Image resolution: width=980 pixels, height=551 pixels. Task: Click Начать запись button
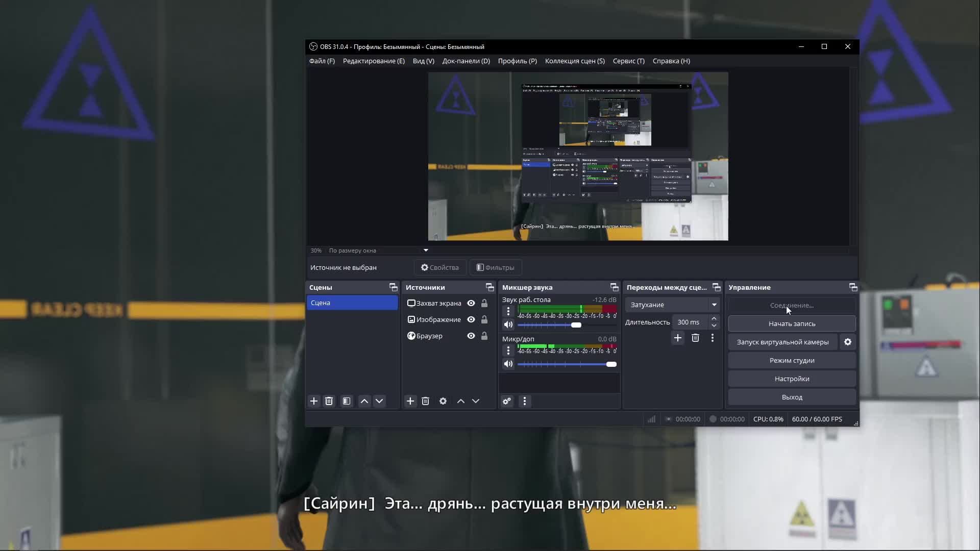click(792, 324)
